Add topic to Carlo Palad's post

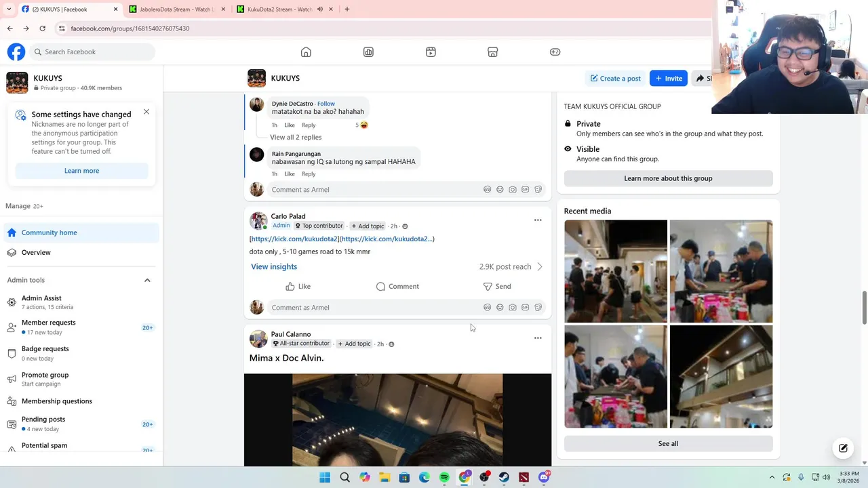tap(368, 226)
